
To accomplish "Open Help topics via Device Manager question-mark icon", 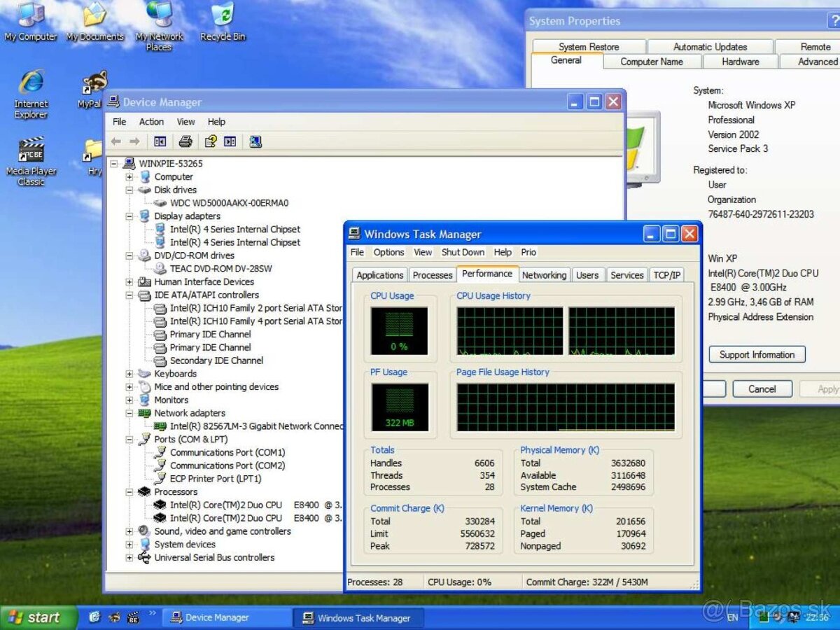I will tap(210, 141).
